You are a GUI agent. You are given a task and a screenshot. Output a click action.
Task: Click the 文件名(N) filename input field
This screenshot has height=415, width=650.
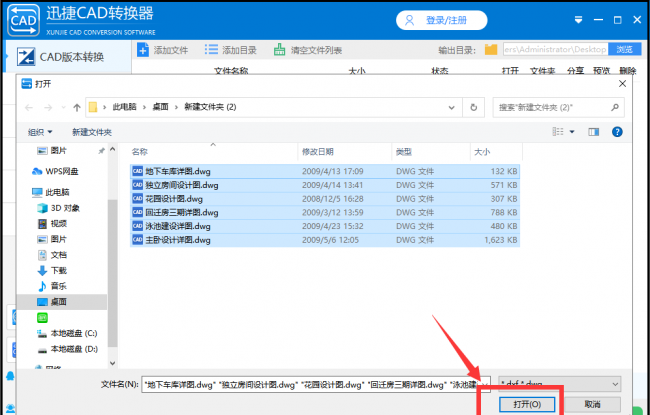click(x=310, y=384)
